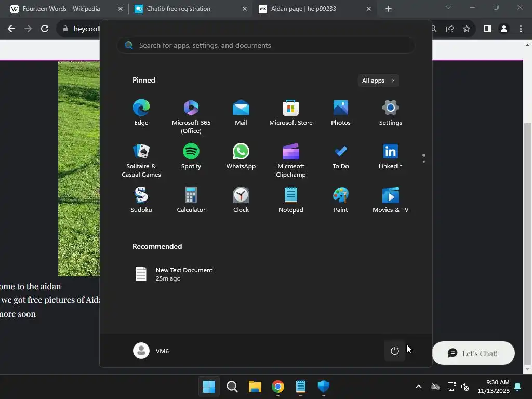Open the Mail app
532x399 pixels.
[x=241, y=113]
